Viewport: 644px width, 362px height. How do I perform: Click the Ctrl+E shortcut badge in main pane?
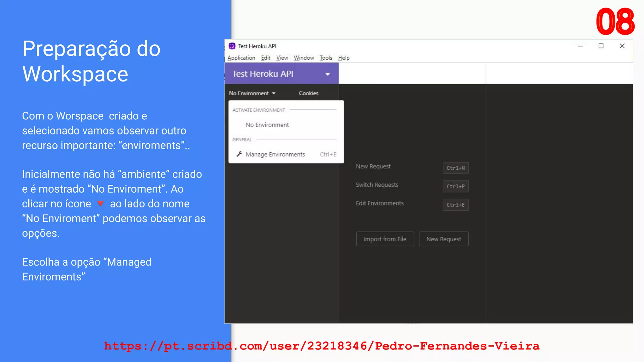point(456,205)
